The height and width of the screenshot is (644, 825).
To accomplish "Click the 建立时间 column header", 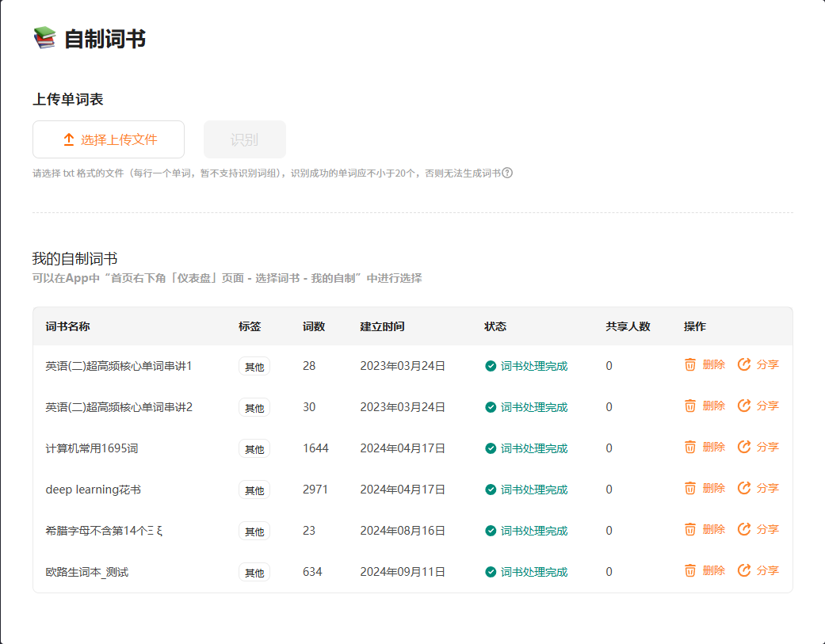I will (382, 326).
